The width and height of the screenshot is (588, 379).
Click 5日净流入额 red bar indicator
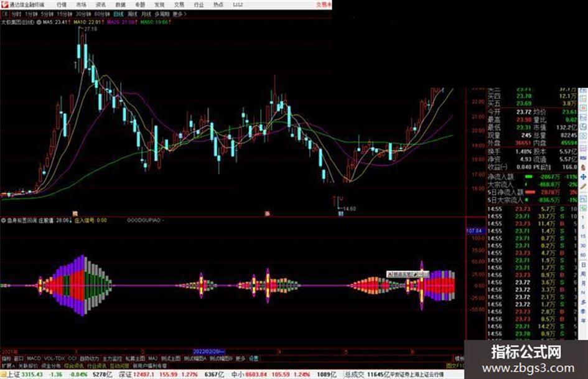530,192
